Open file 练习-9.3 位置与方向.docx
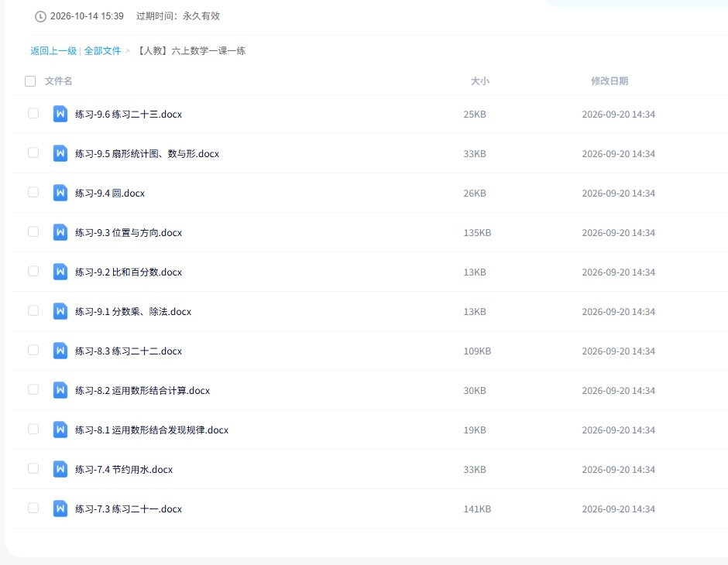The width and height of the screenshot is (728, 565). pos(129,232)
